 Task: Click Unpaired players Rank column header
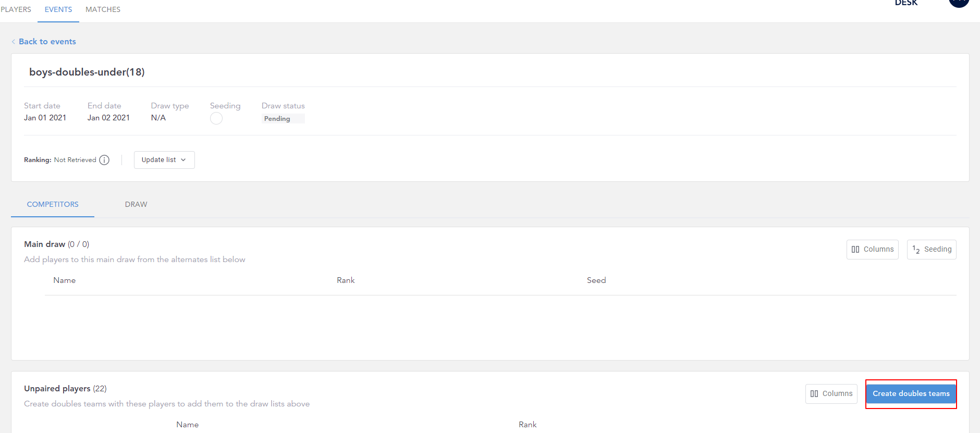(x=528, y=425)
